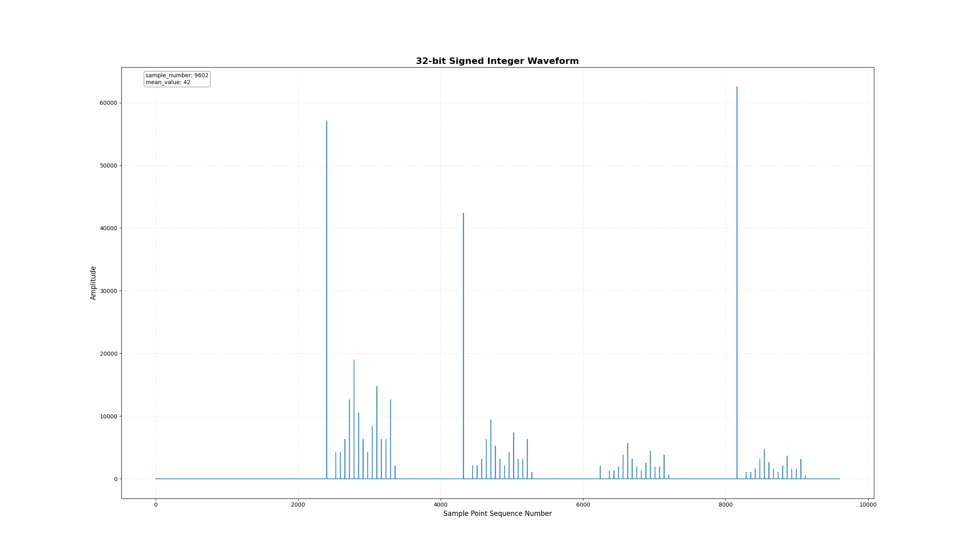Viewport: 971px width, 560px height.
Task: Click the sample_number and mean_value info box
Action: 177,79
